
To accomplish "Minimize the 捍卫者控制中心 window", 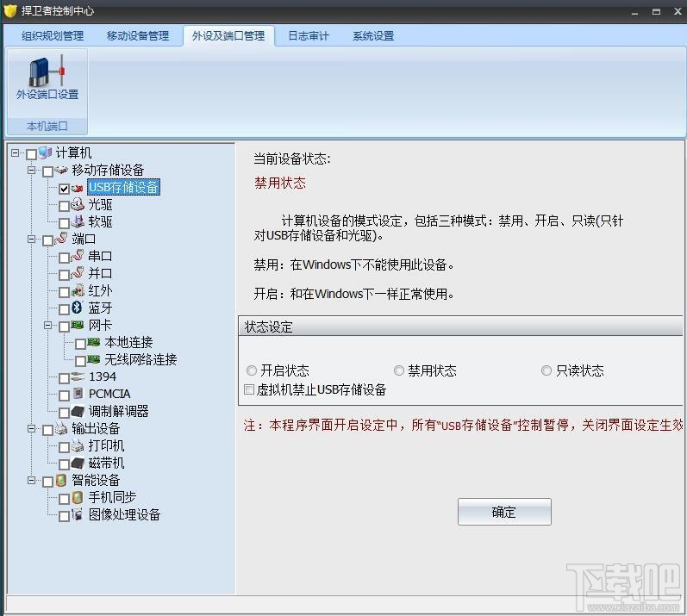I will [x=634, y=12].
